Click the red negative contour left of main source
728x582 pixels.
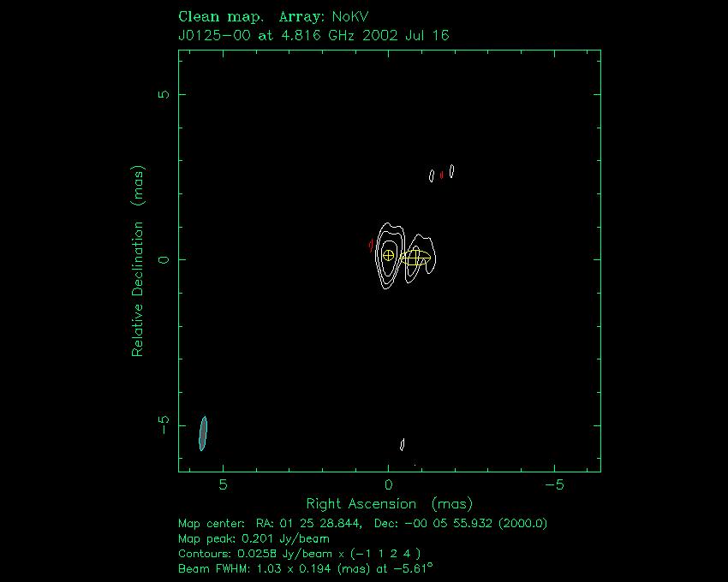371,245
